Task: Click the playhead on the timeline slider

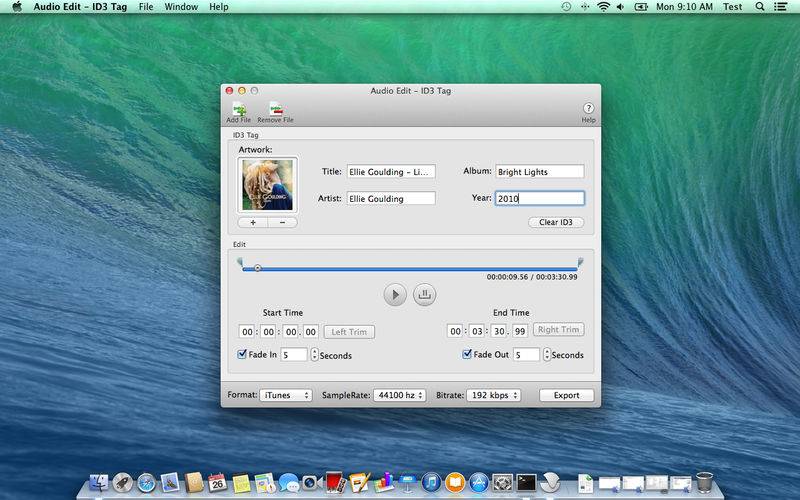Action: coord(257,268)
